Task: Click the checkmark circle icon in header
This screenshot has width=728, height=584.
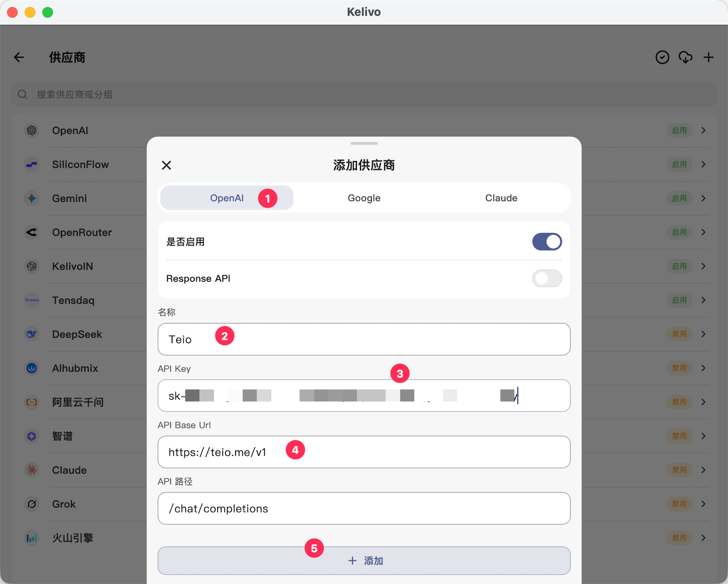Action: [662, 57]
